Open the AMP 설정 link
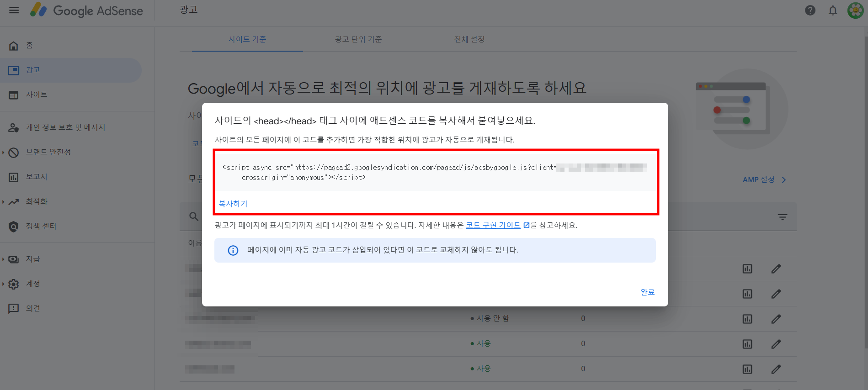 [x=764, y=180]
